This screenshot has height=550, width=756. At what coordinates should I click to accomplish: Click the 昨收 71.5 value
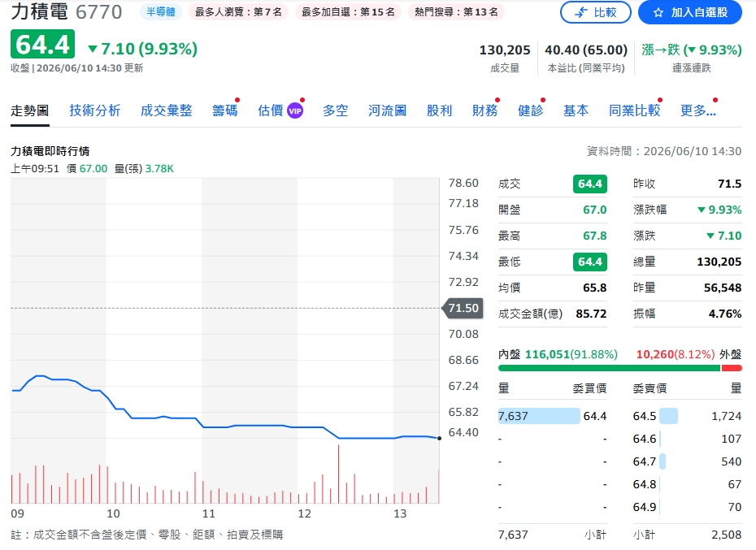tap(729, 184)
